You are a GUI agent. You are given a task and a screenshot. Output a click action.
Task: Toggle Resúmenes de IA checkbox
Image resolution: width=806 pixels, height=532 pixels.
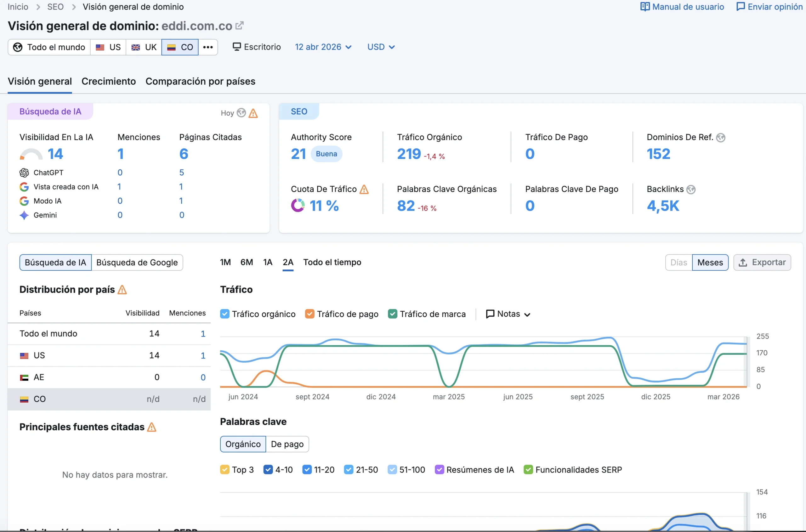click(439, 470)
